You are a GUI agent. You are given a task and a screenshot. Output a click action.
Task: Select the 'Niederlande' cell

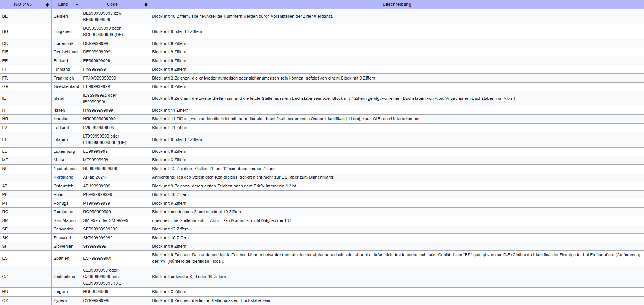[66, 169]
